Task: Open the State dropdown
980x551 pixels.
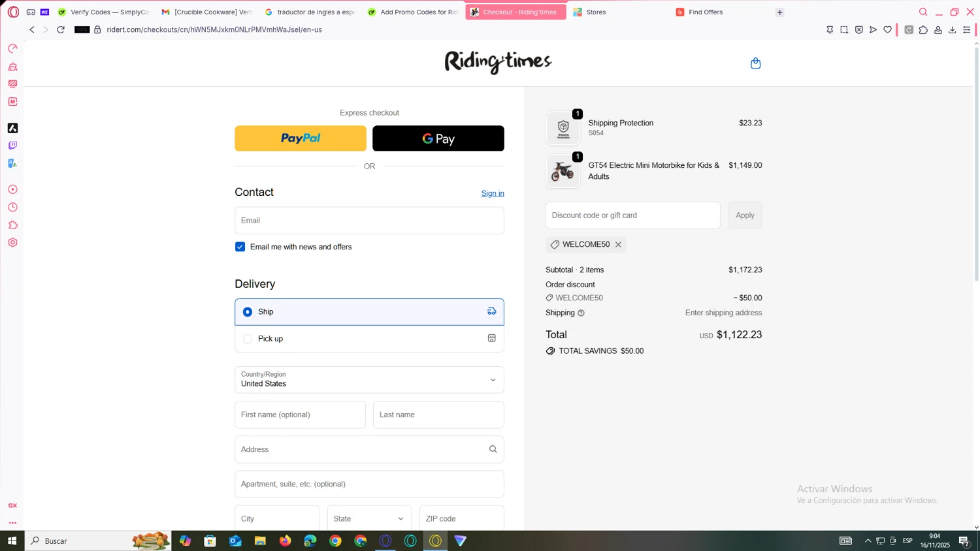Action: (369, 518)
